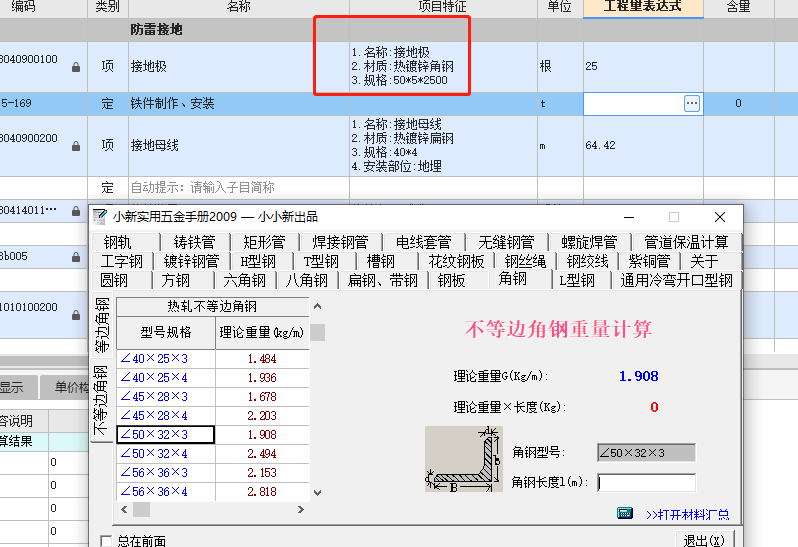Image resolution: width=798 pixels, height=547 pixels.
Task: Select the H型钢 tab
Action: (259, 262)
